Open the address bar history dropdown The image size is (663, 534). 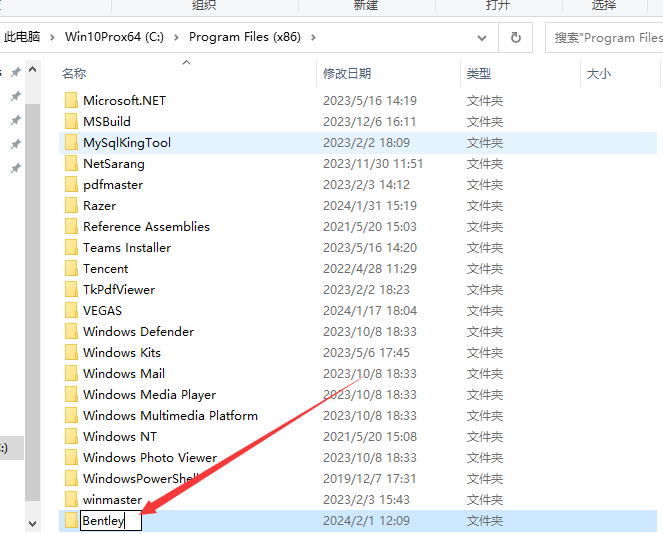(482, 38)
